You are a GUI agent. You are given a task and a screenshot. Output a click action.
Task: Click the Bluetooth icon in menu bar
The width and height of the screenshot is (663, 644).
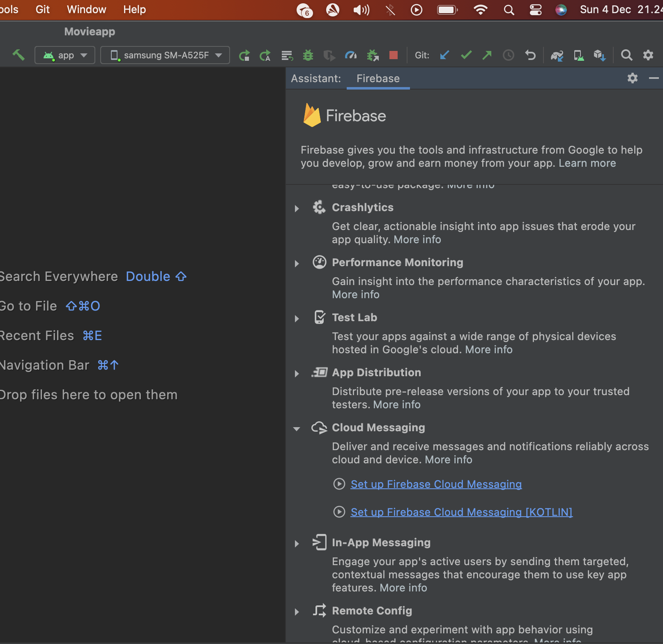(390, 10)
